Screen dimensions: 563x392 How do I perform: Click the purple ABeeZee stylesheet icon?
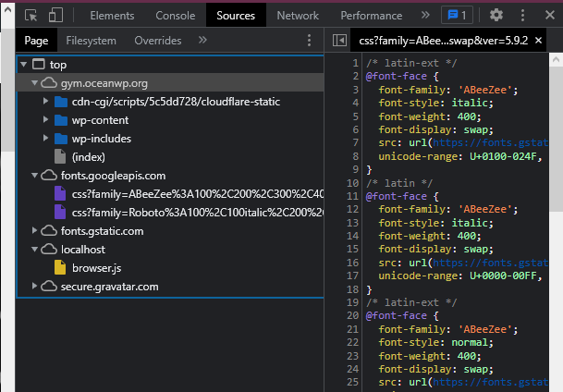[60, 193]
